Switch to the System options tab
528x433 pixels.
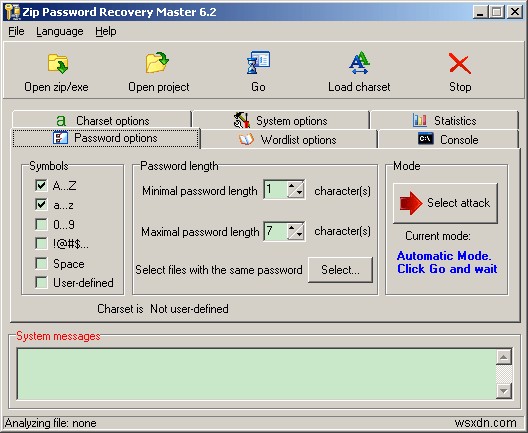pyautogui.click(x=281, y=120)
